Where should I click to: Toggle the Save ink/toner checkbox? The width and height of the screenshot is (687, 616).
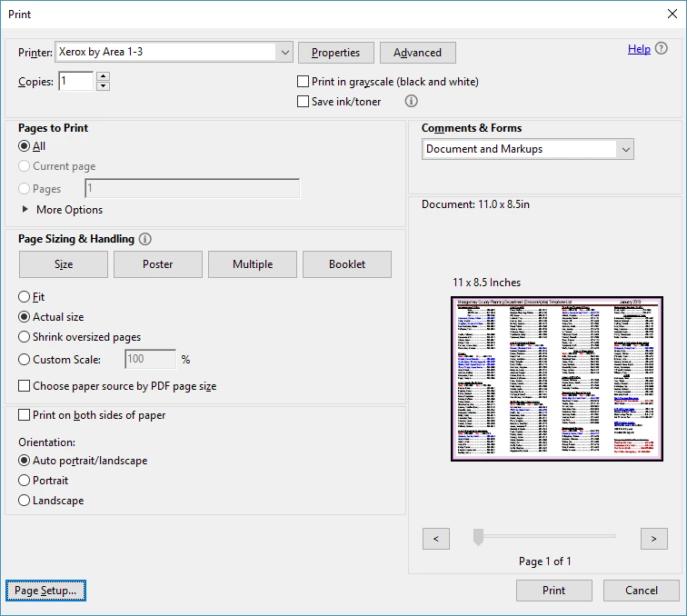[303, 101]
